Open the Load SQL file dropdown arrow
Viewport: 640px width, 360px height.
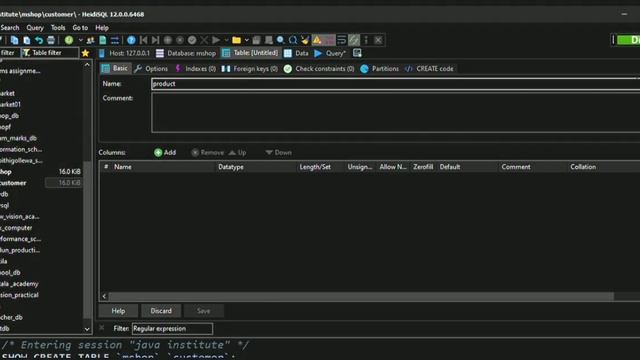point(247,40)
